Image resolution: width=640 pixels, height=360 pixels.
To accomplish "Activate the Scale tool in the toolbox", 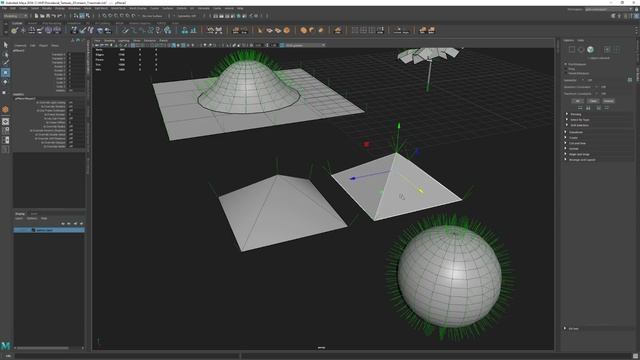I will click(x=5, y=92).
